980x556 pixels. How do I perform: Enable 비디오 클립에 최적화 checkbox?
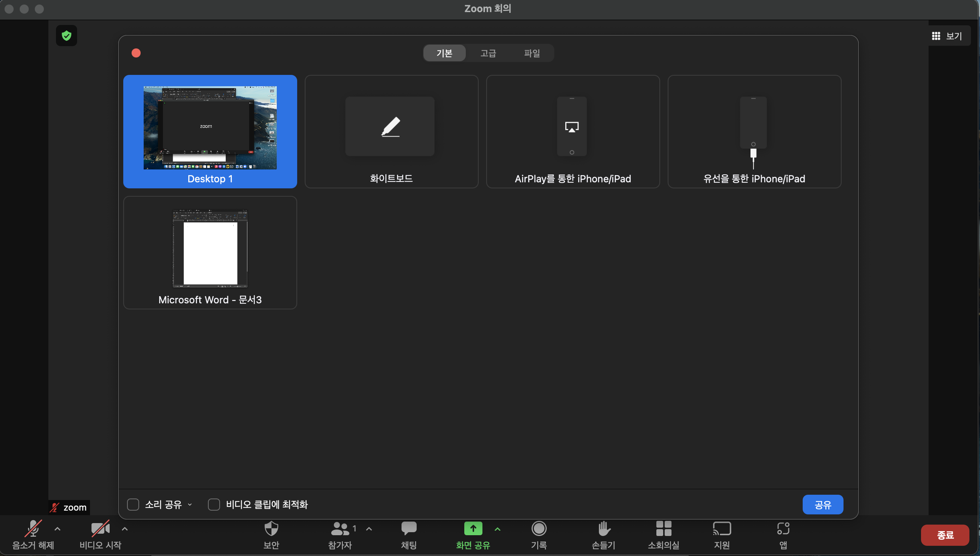point(214,505)
